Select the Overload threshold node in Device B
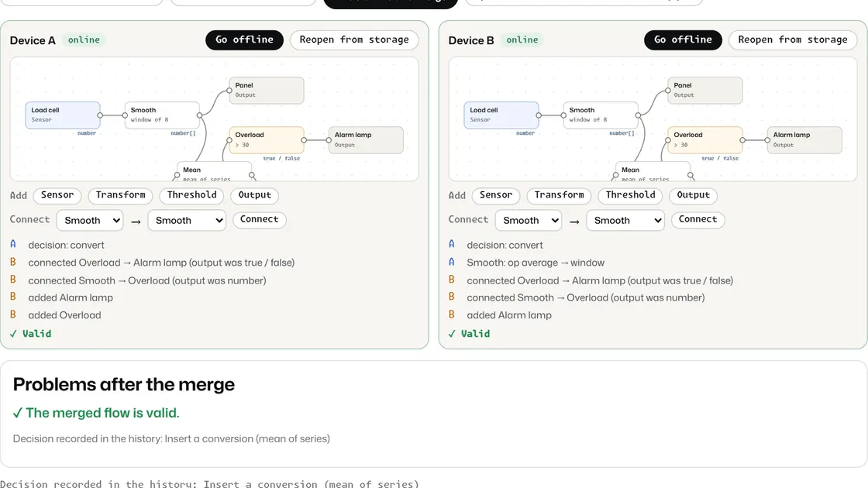The image size is (868, 488). 704,140
